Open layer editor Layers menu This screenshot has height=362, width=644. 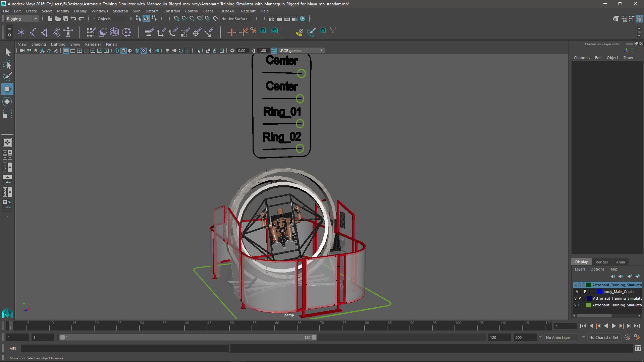pyautogui.click(x=580, y=269)
